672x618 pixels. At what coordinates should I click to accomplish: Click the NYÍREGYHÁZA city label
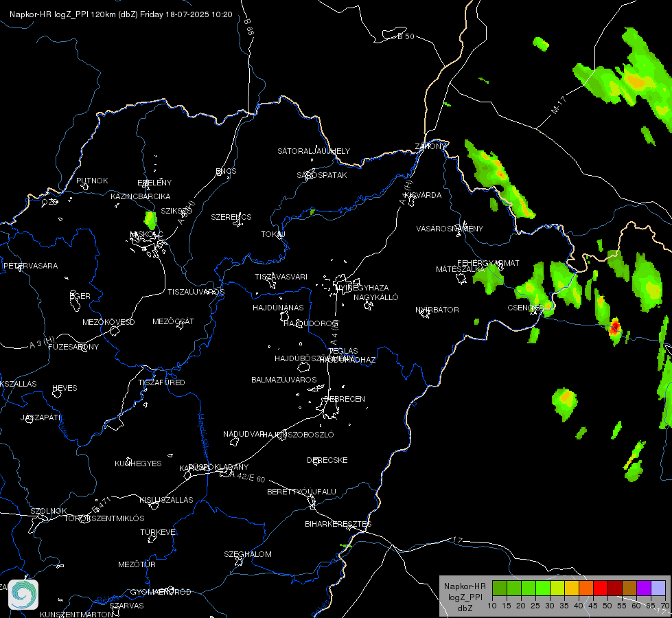coord(362,287)
